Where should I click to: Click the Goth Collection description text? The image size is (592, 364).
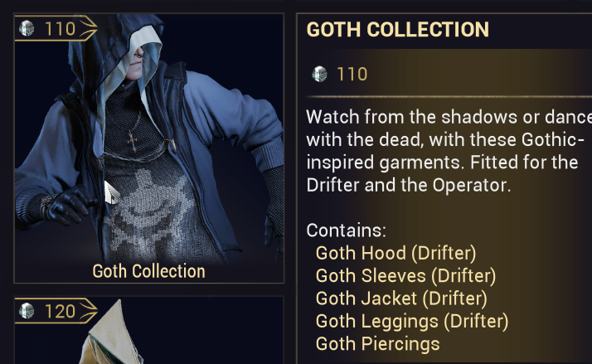pyautogui.click(x=449, y=151)
